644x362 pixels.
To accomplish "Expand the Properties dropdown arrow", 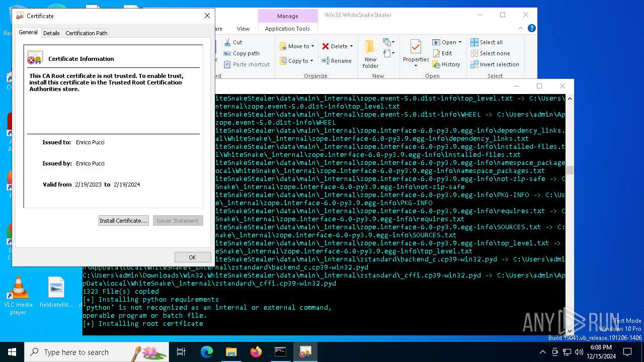I will (x=416, y=65).
